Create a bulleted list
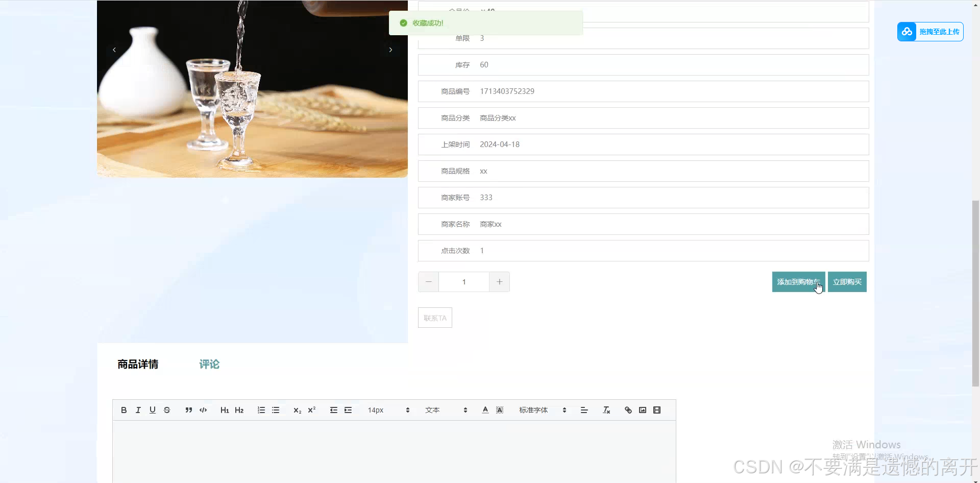Viewport: 980px width, 483px height. [x=276, y=410]
